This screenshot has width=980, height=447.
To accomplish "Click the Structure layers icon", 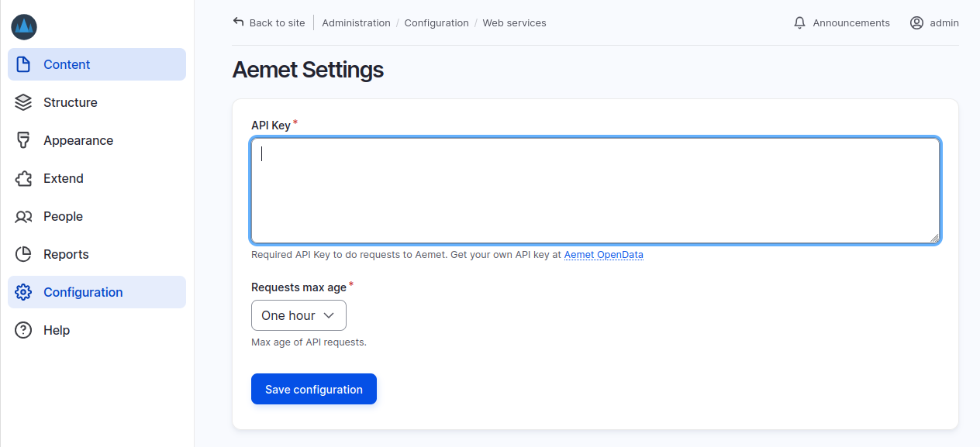I will pyautogui.click(x=23, y=102).
